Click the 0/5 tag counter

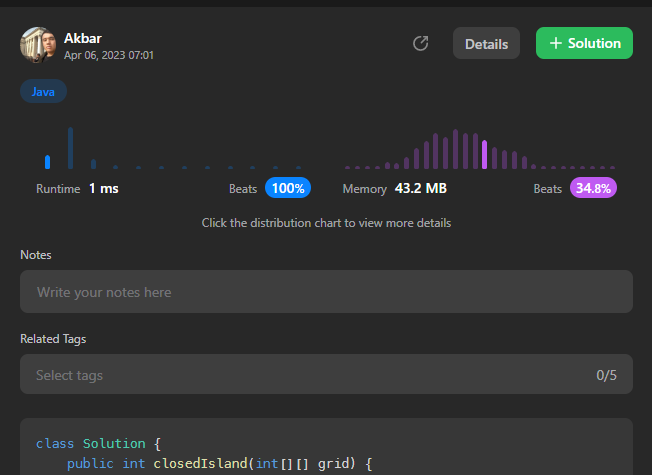(606, 375)
